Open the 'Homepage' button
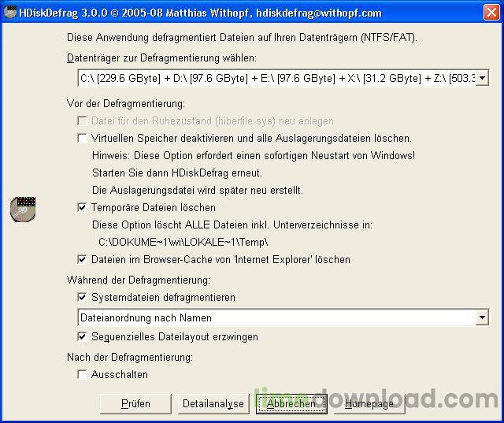Image resolution: width=504 pixels, height=423 pixels. [369, 404]
